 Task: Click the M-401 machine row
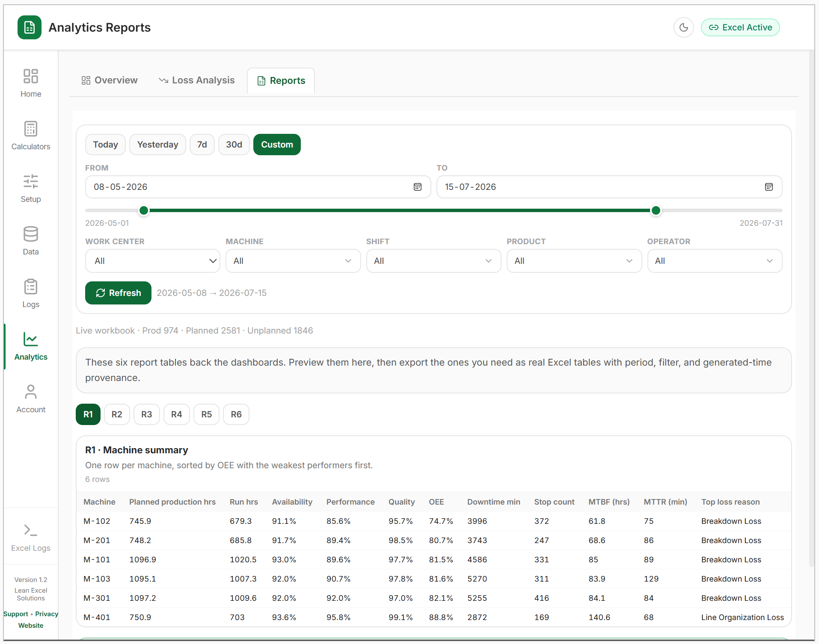pyautogui.click(x=434, y=617)
